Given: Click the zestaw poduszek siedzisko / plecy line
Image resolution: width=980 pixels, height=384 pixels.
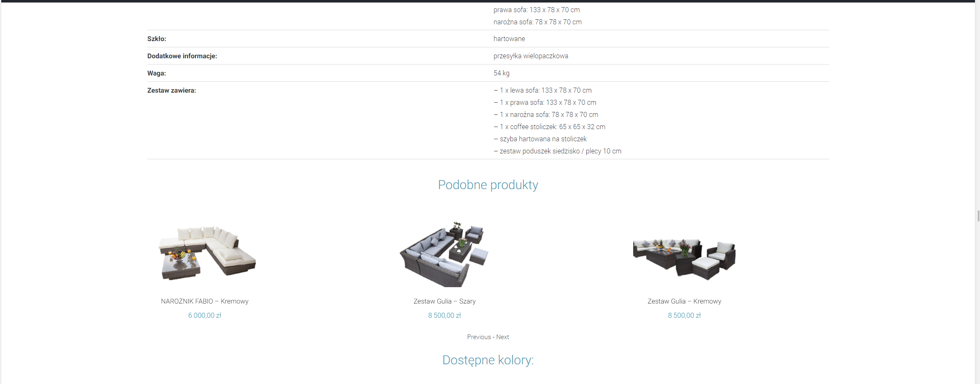Looking at the screenshot, I should [557, 151].
